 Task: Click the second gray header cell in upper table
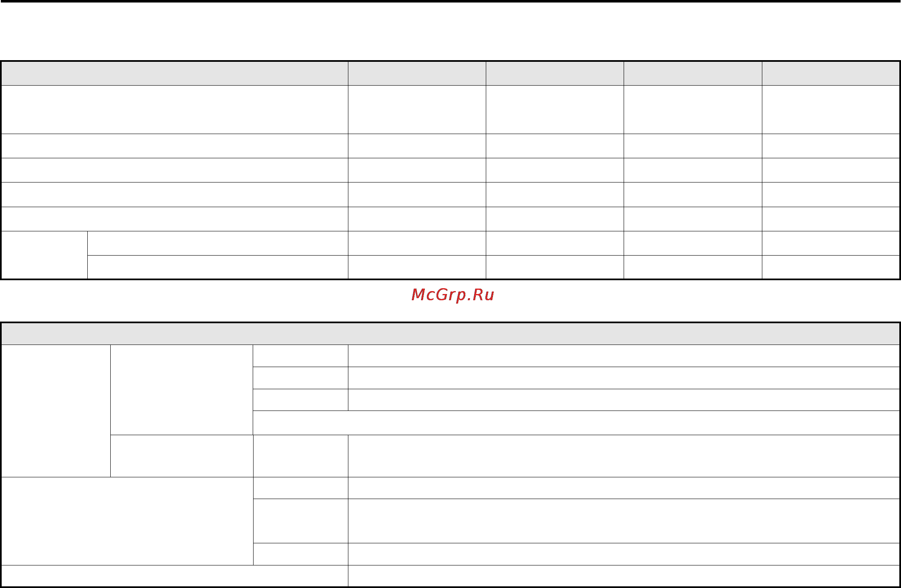pyautogui.click(x=417, y=73)
